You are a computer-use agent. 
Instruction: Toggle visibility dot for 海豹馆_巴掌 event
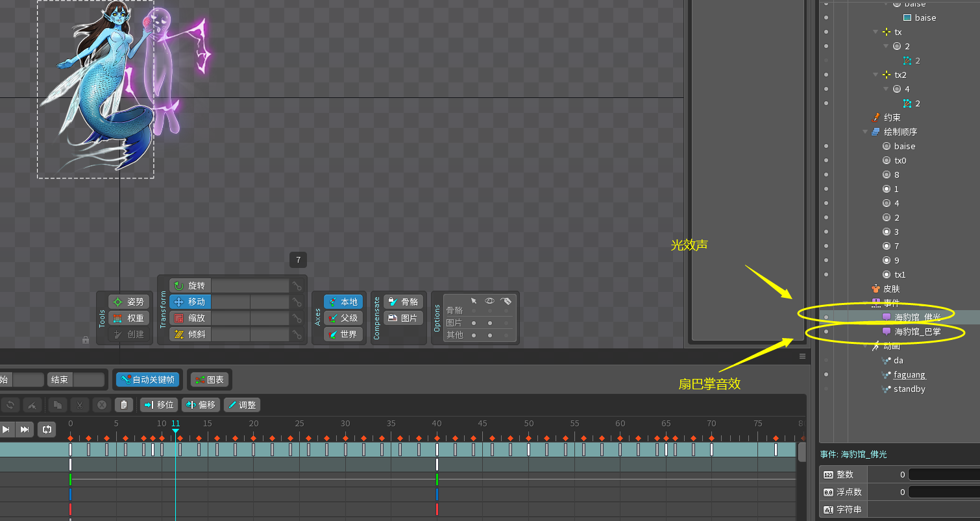coord(826,332)
